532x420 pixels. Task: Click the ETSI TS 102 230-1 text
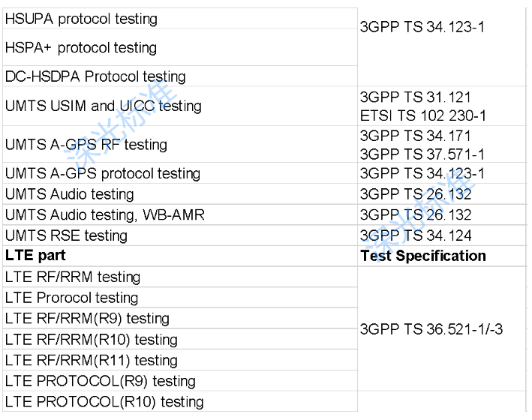423,115
